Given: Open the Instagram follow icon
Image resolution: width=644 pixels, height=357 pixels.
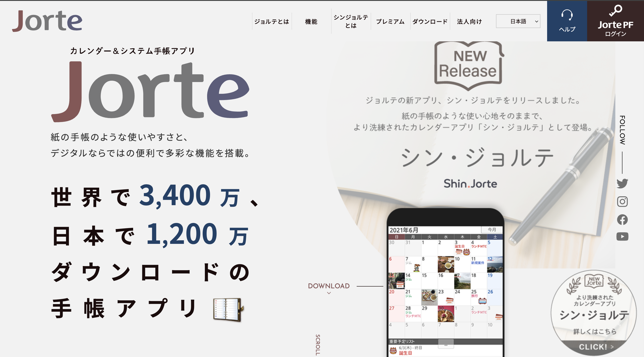Looking at the screenshot, I should pyautogui.click(x=622, y=201).
